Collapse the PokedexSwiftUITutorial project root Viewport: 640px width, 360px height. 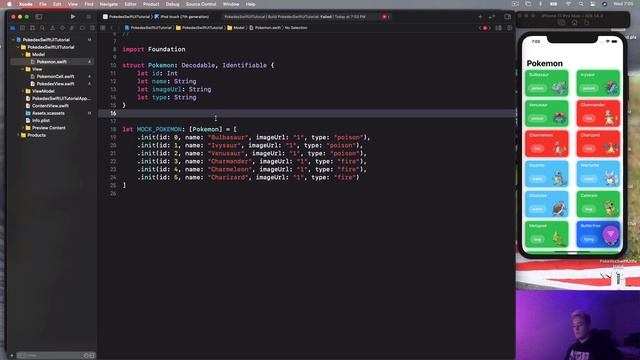point(13,40)
